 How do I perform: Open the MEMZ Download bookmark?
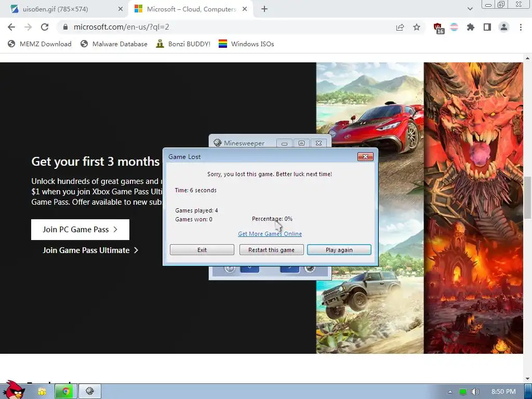pyautogui.click(x=39, y=44)
